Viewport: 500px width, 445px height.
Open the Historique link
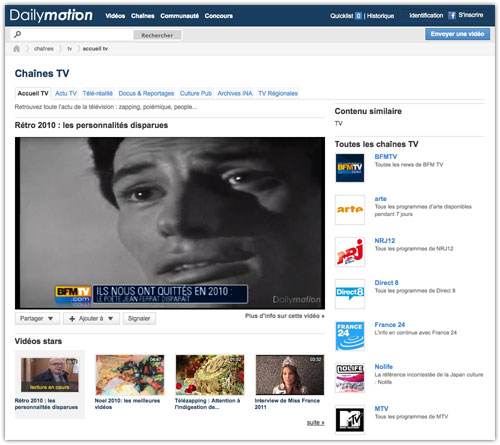click(x=380, y=16)
